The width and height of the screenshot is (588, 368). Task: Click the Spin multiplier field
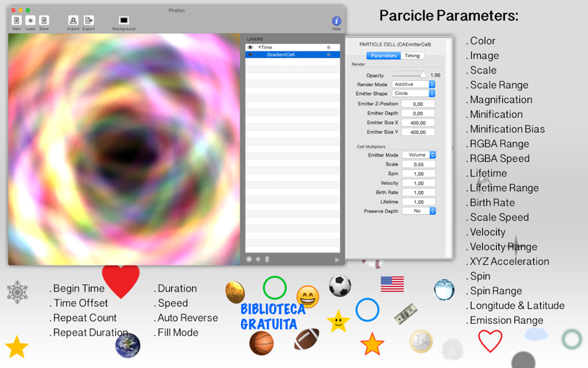419,174
